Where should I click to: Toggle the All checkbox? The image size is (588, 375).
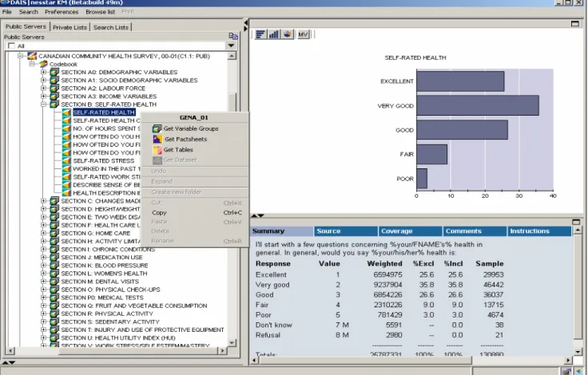(x=11, y=45)
